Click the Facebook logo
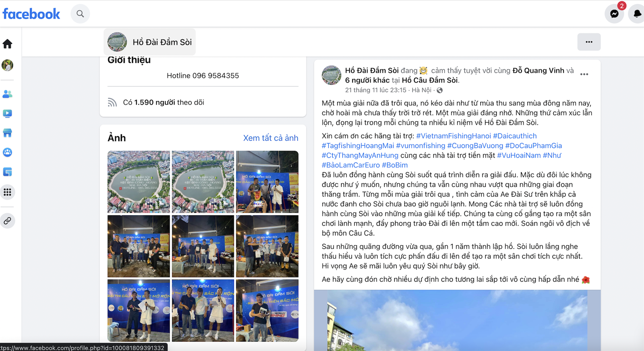644x351 pixels. [x=31, y=14]
